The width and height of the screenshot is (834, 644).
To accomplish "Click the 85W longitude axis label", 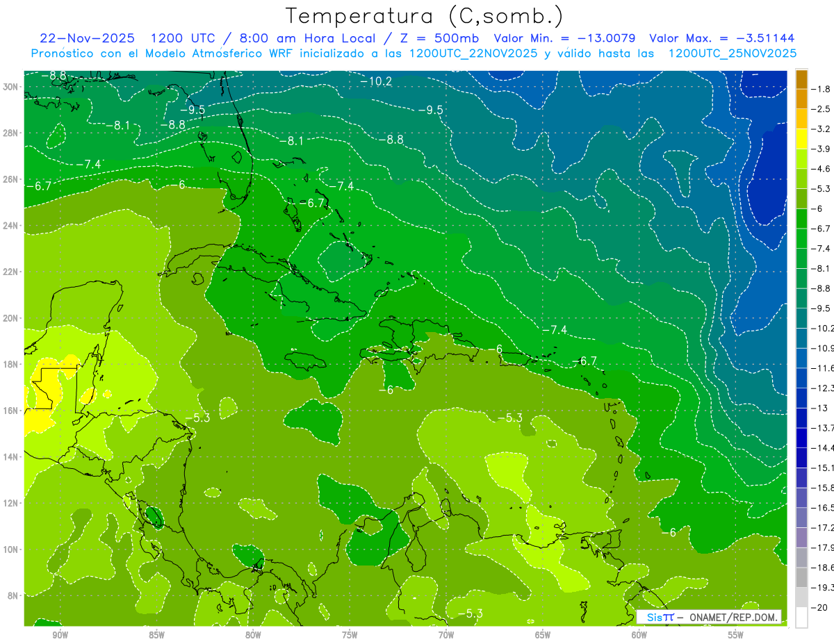I will [x=156, y=635].
